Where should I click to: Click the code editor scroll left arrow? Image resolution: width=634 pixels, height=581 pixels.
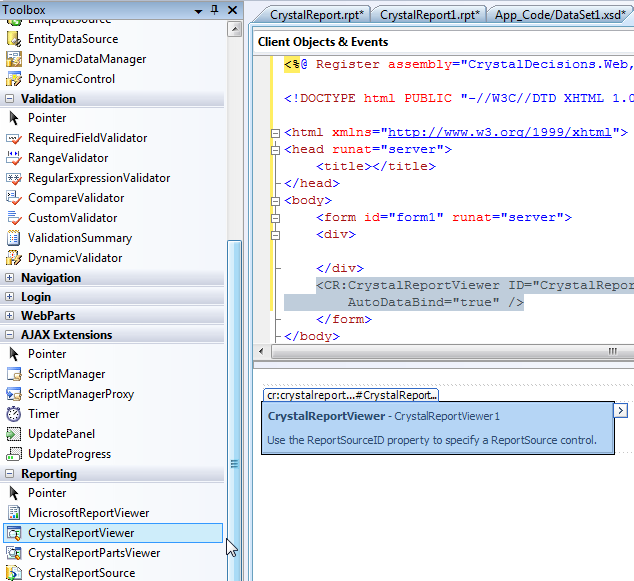click(x=261, y=351)
